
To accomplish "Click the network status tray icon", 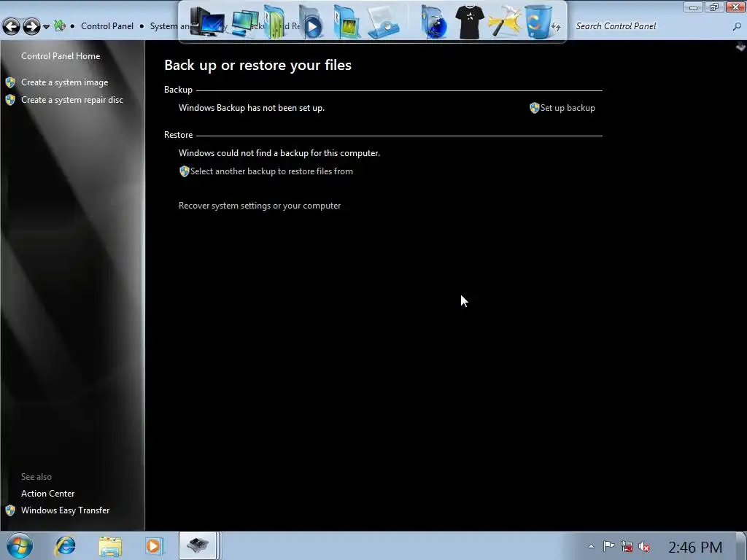I will [x=627, y=547].
